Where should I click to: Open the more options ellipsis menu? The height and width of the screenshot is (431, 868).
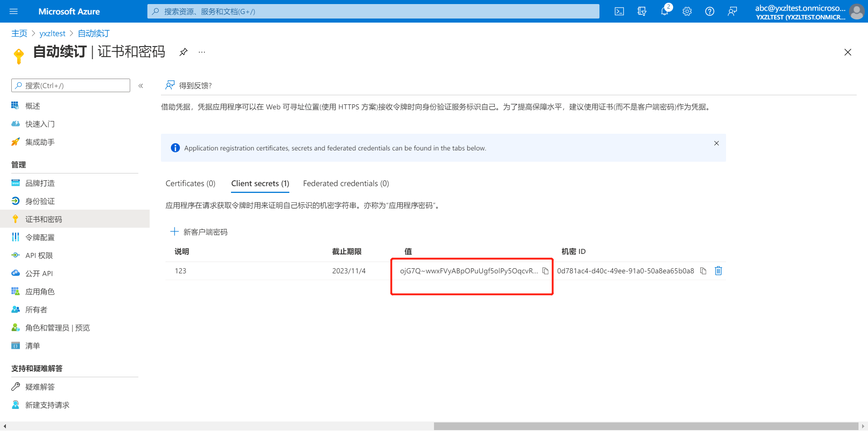[202, 52]
